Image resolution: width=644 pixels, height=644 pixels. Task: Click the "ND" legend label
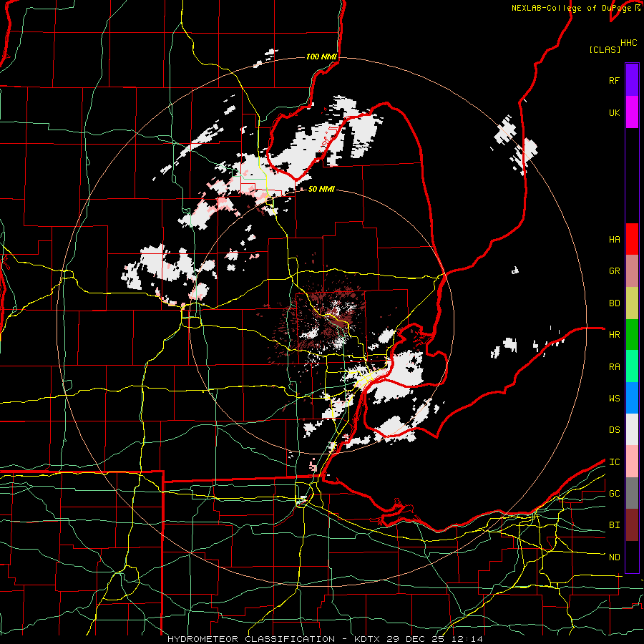(x=614, y=557)
